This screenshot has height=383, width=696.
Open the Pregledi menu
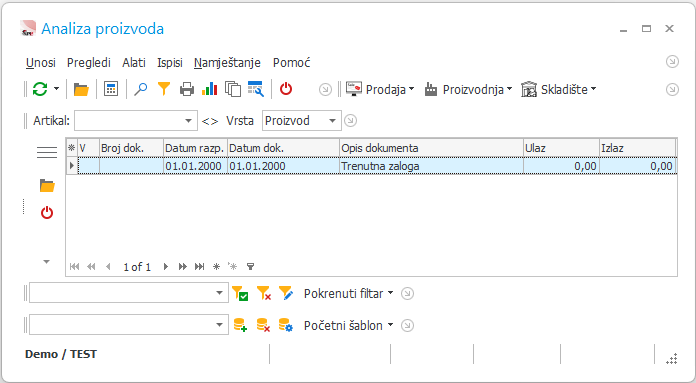pyautogui.click(x=89, y=63)
